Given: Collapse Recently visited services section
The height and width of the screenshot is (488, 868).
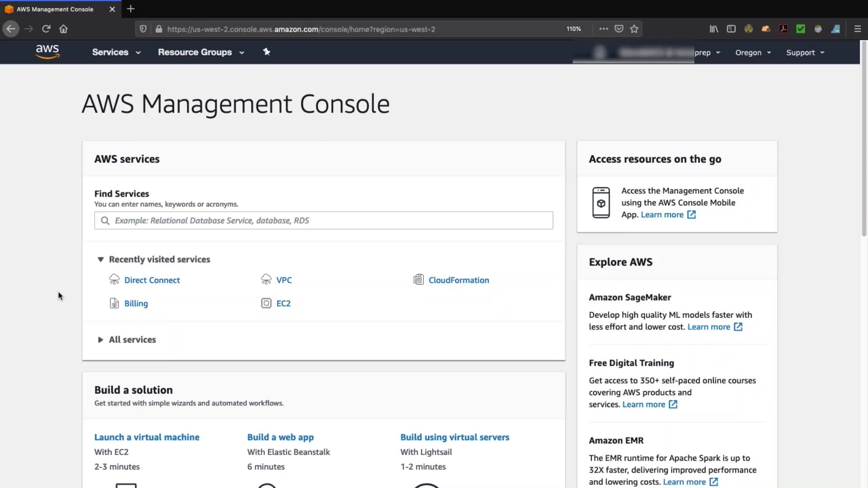Looking at the screenshot, I should coord(100,259).
